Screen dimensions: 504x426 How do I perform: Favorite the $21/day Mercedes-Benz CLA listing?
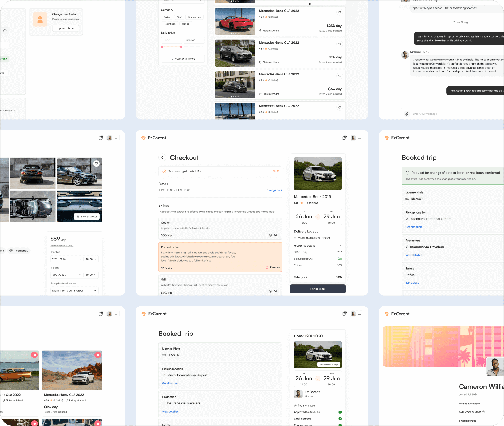tap(340, 44)
